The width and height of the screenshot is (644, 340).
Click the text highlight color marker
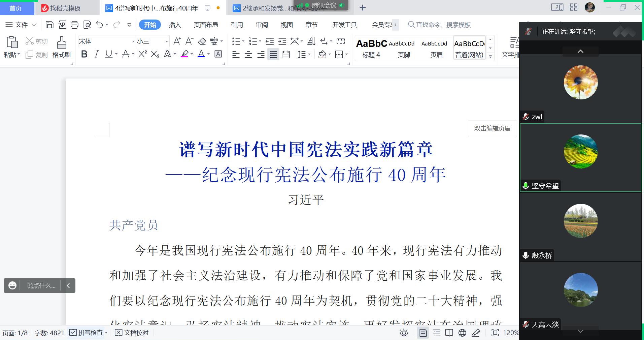185,54
